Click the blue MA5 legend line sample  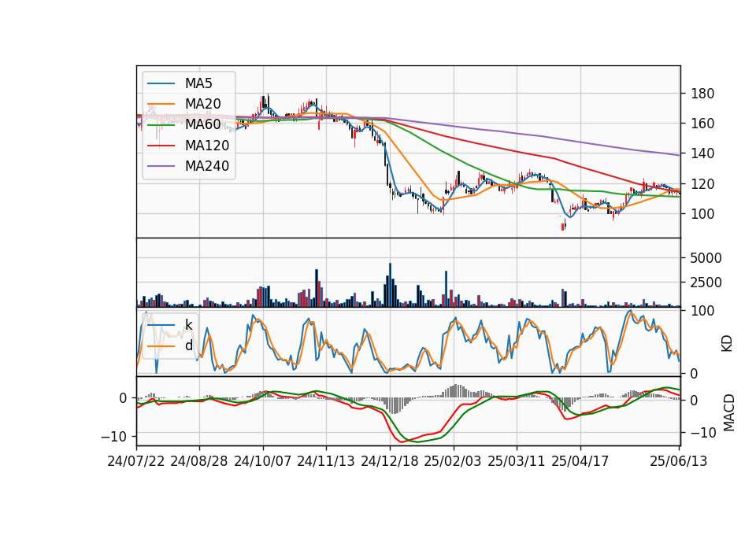(161, 83)
